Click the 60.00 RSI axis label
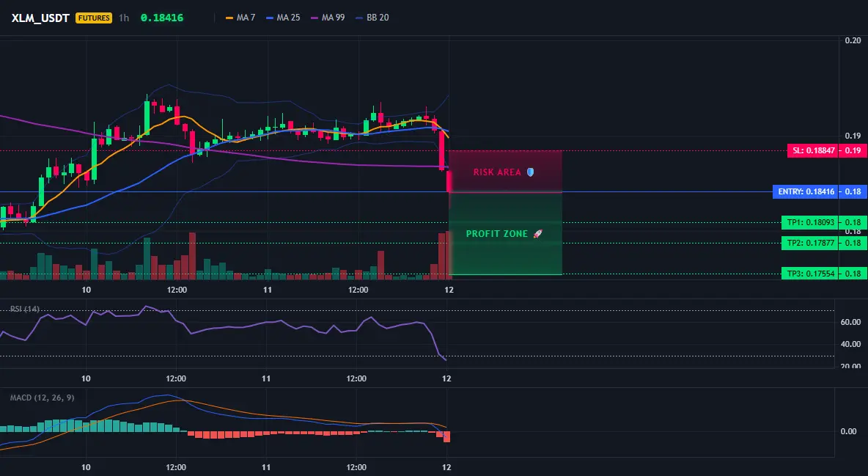Screen dimensions: 868x476 (850, 322)
